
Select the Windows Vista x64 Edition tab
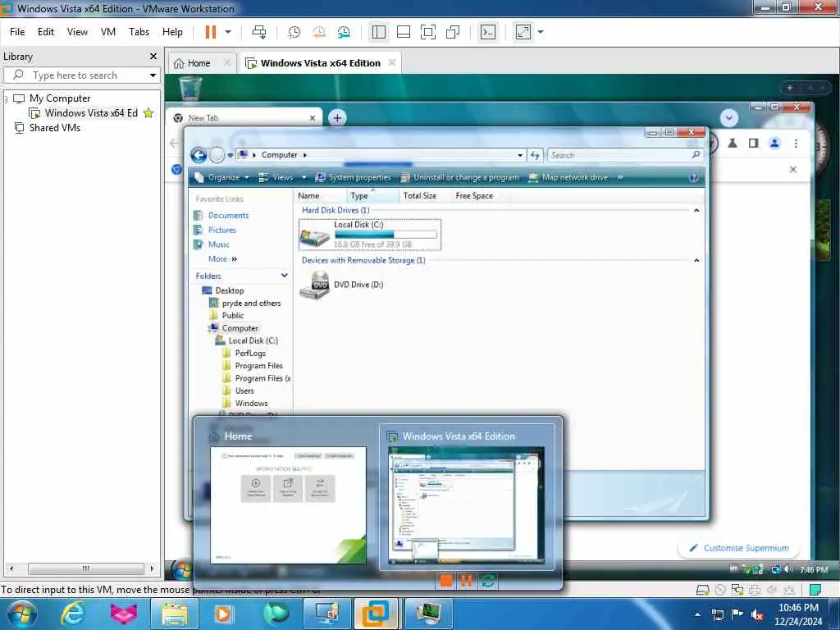[321, 63]
